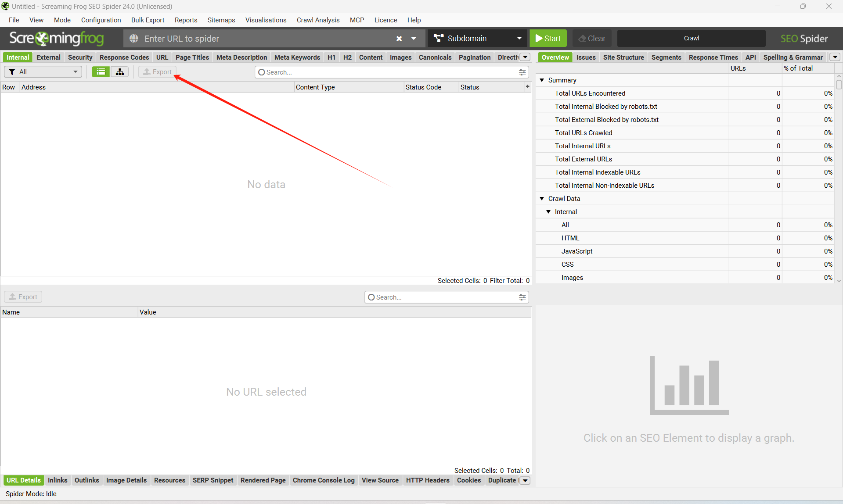843x504 pixels.
Task: Clear the URL field with X icon
Action: 399,39
